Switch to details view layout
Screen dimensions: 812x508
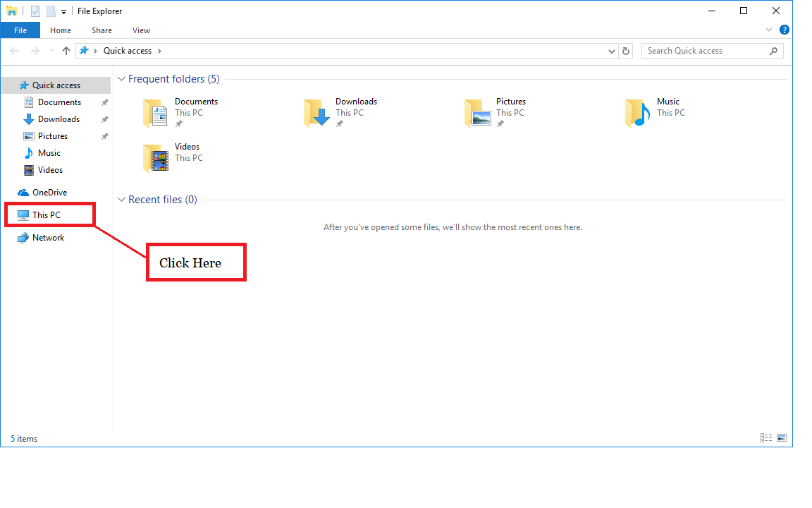(x=766, y=438)
